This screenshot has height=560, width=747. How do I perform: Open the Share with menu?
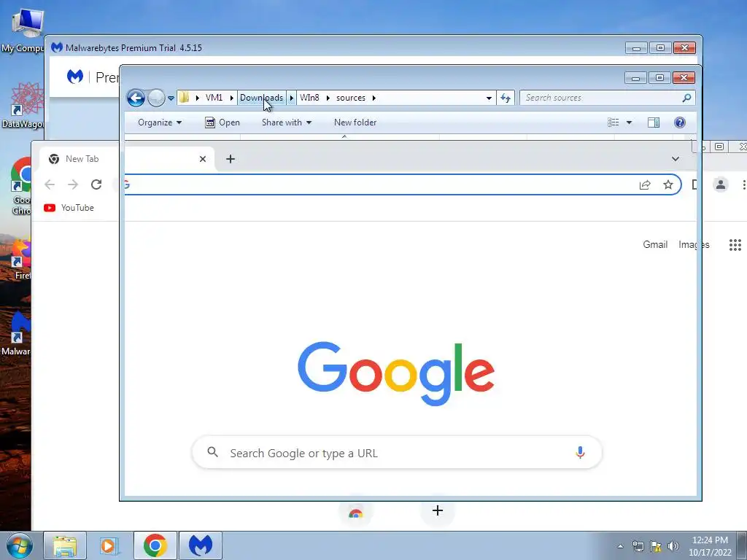[x=286, y=122]
